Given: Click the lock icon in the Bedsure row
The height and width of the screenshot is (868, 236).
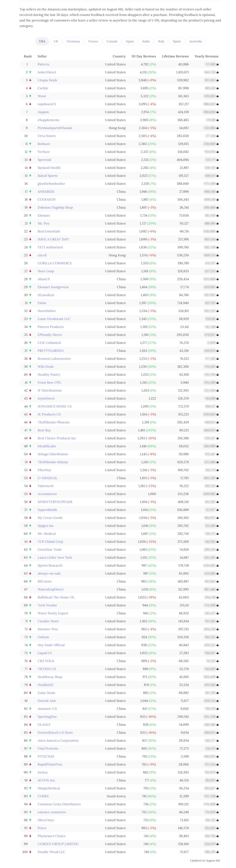Looking at the screenshot, I should tap(217, 144).
